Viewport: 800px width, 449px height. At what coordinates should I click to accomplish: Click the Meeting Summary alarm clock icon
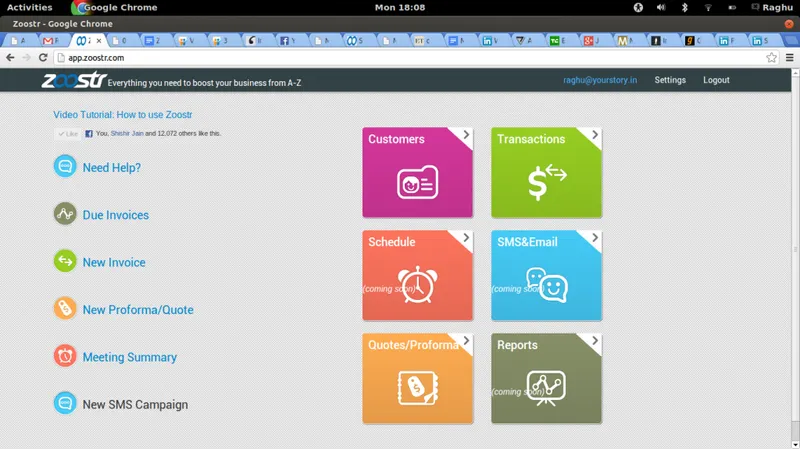[x=65, y=356]
